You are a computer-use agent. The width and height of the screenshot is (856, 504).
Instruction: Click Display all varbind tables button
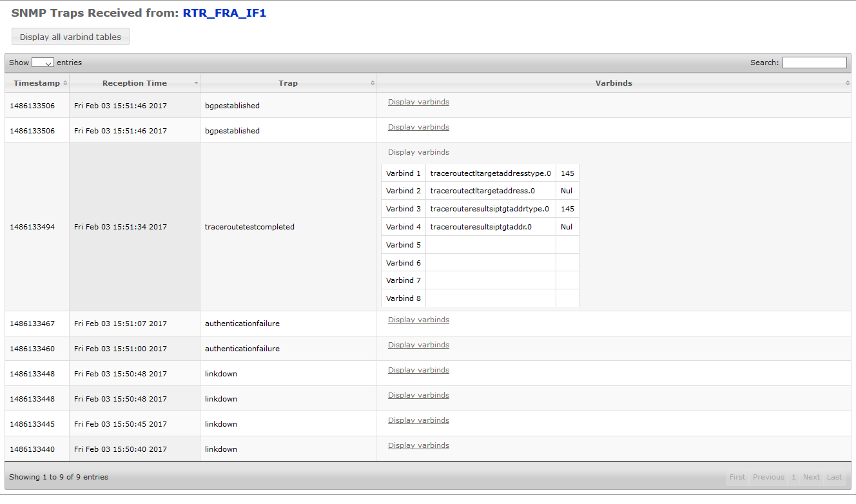[70, 36]
